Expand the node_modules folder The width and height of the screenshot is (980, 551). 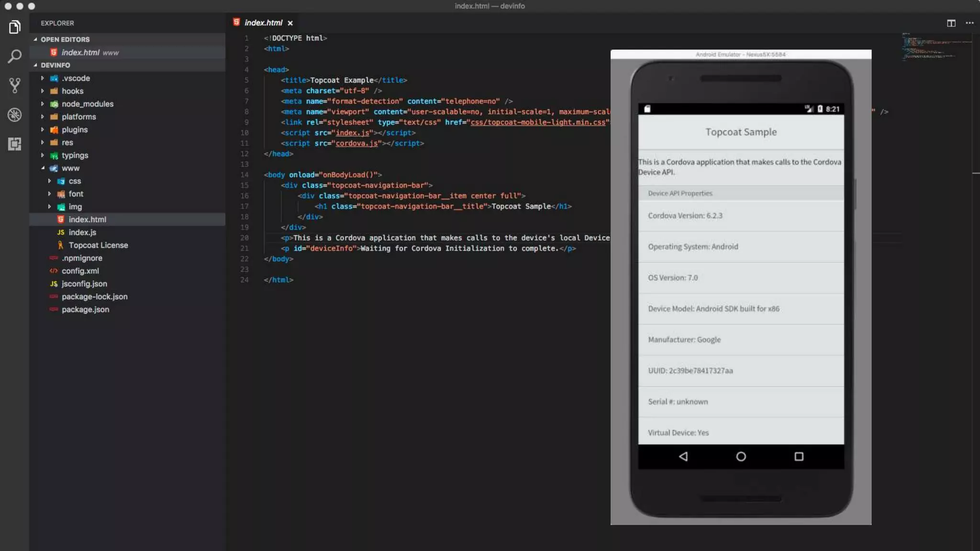[87, 104]
